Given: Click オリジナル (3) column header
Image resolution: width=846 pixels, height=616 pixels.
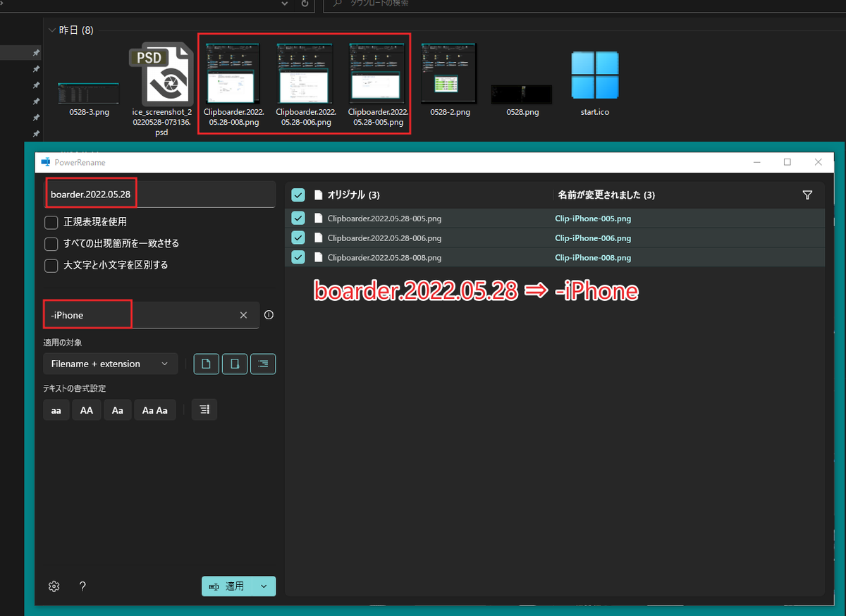Looking at the screenshot, I should [x=353, y=195].
